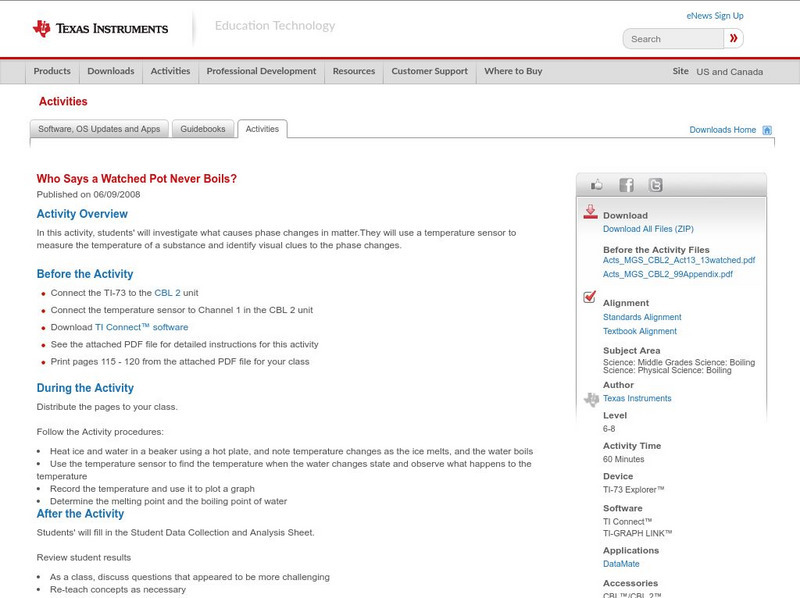Image resolution: width=800 pixels, height=598 pixels.
Task: Click into the Search field
Action: 673,39
